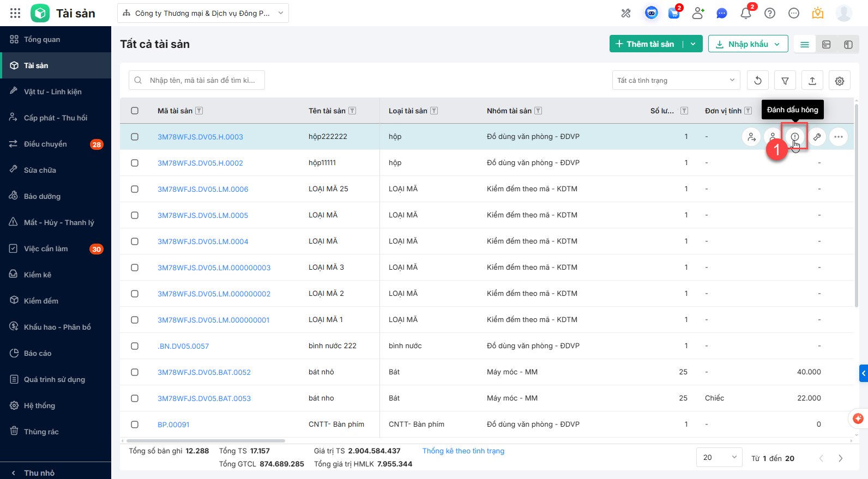Go to Điều chuyển in sidebar
868x479 pixels.
(x=45, y=144)
